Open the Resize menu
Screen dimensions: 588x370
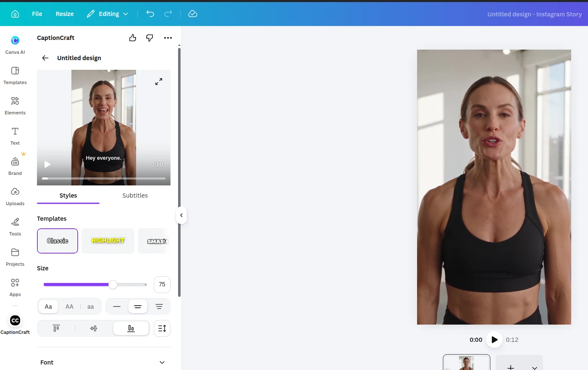65,14
